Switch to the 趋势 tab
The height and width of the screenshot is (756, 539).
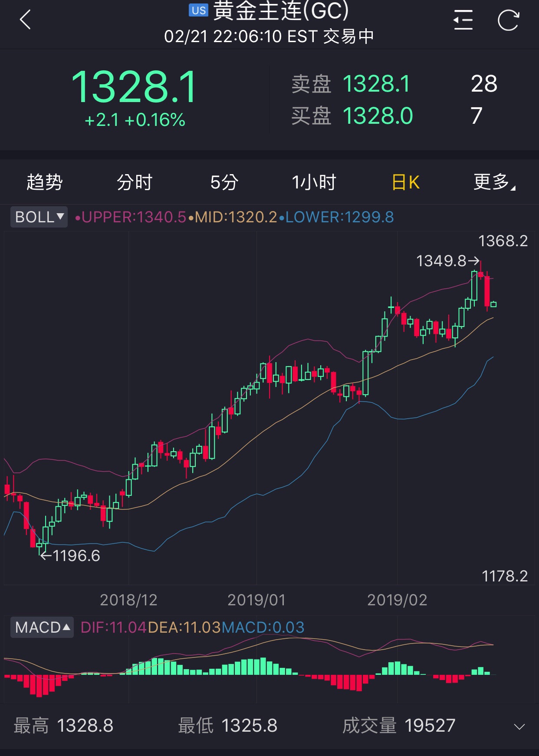[45, 182]
